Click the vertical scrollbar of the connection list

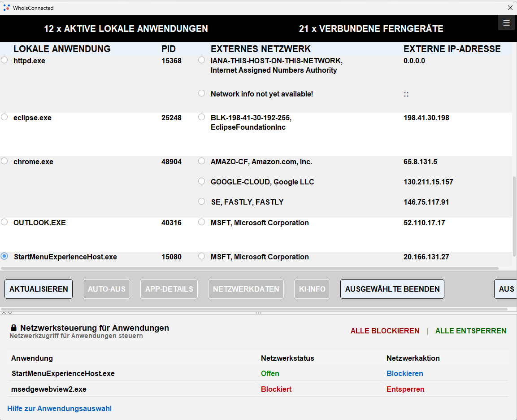514,216
